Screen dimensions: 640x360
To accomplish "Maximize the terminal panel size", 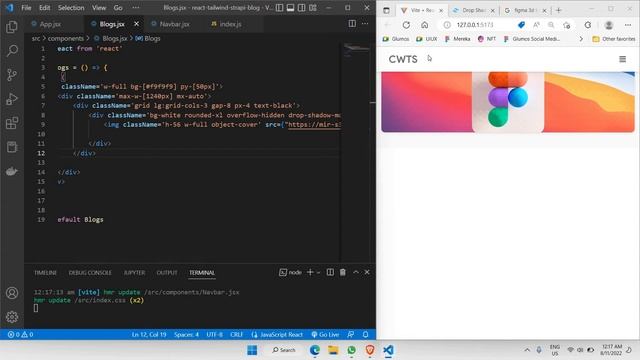I will tap(356, 272).
